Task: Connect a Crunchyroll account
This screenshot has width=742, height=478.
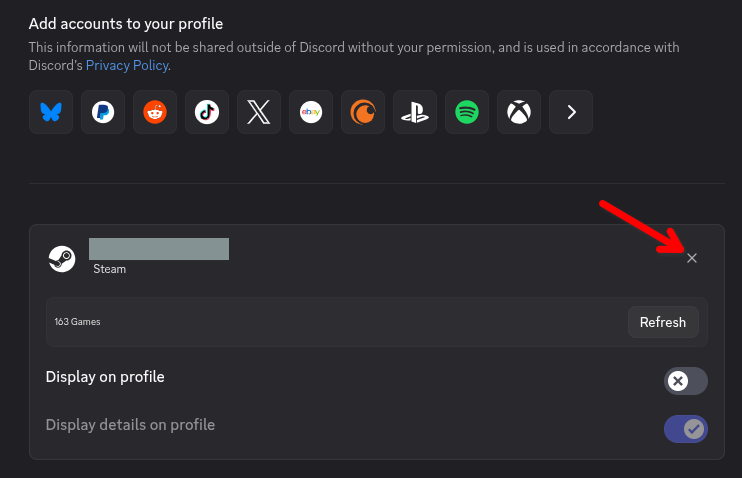Action: click(363, 112)
